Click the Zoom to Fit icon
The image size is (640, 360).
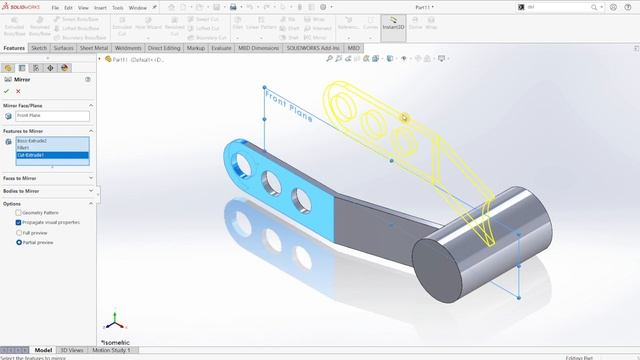pyautogui.click(x=329, y=59)
